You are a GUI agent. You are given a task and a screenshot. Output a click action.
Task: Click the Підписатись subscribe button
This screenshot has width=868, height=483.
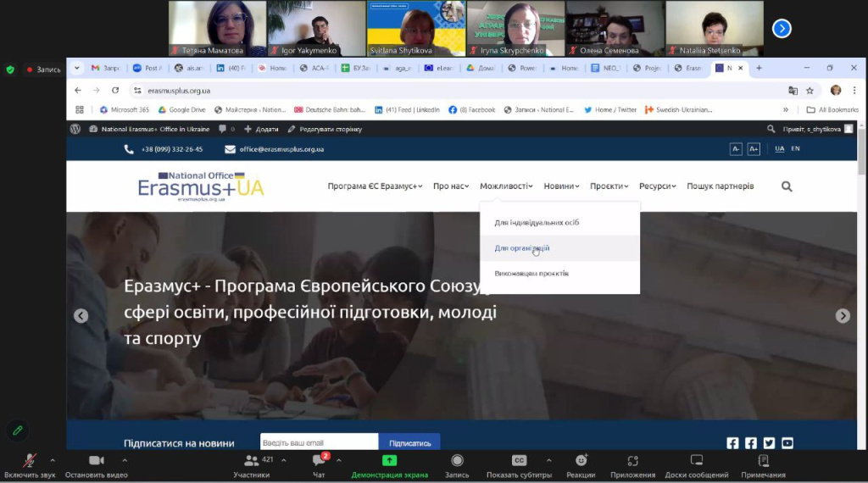point(409,442)
